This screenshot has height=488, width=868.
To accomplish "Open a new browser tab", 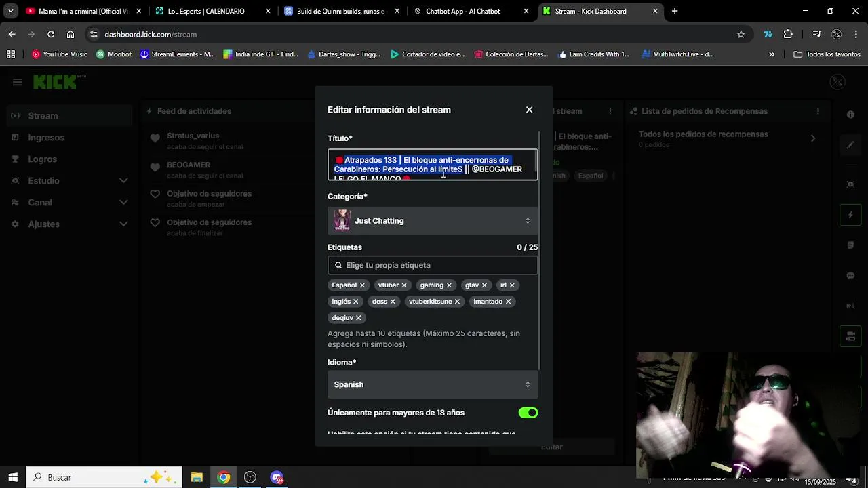I will [x=675, y=11].
